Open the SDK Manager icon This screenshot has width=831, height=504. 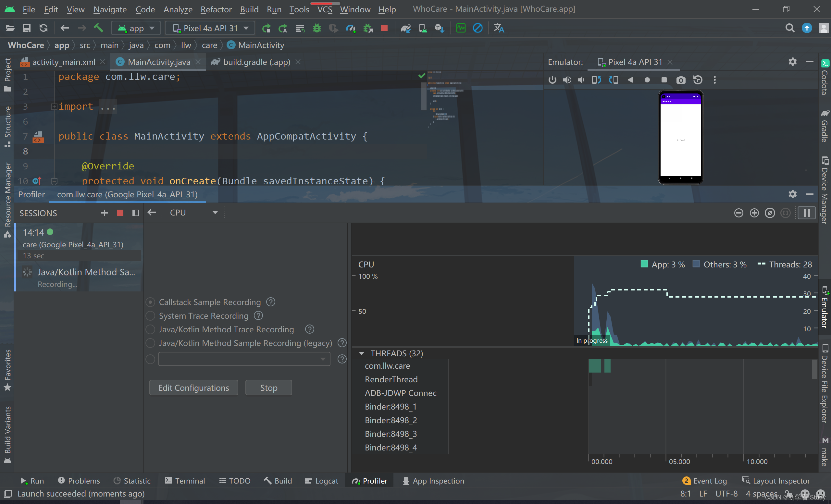(439, 28)
